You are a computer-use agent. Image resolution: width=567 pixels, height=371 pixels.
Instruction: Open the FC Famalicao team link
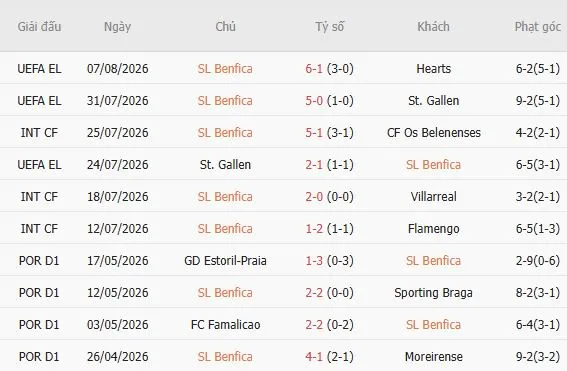tap(225, 325)
